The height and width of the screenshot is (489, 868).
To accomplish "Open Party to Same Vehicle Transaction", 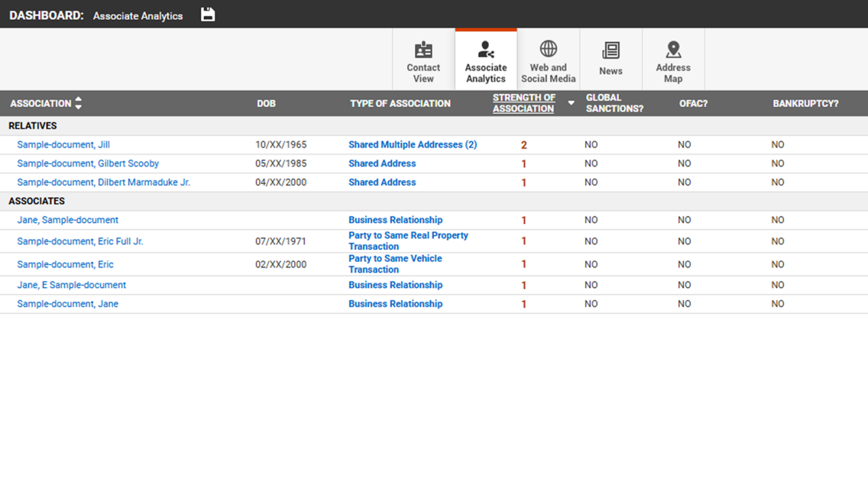I will point(395,264).
